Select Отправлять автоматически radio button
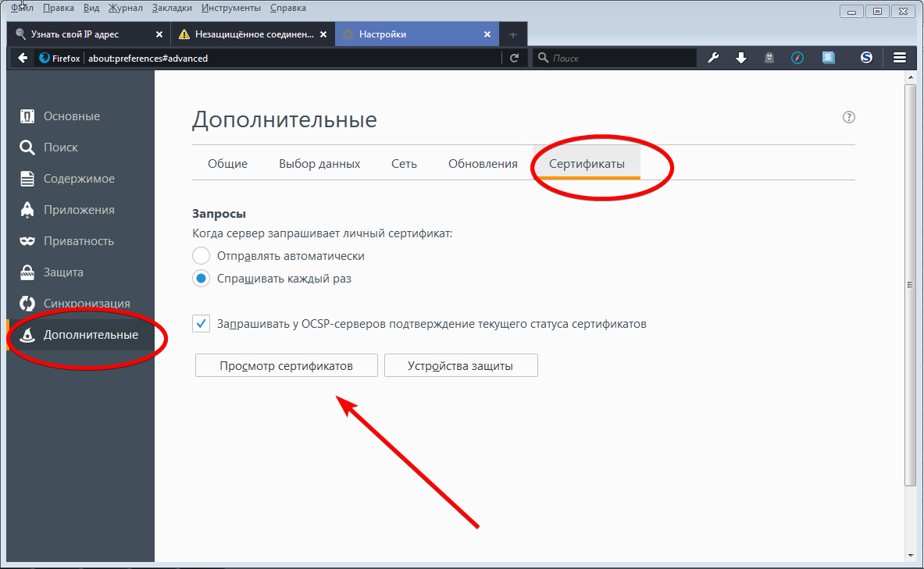 point(201,256)
